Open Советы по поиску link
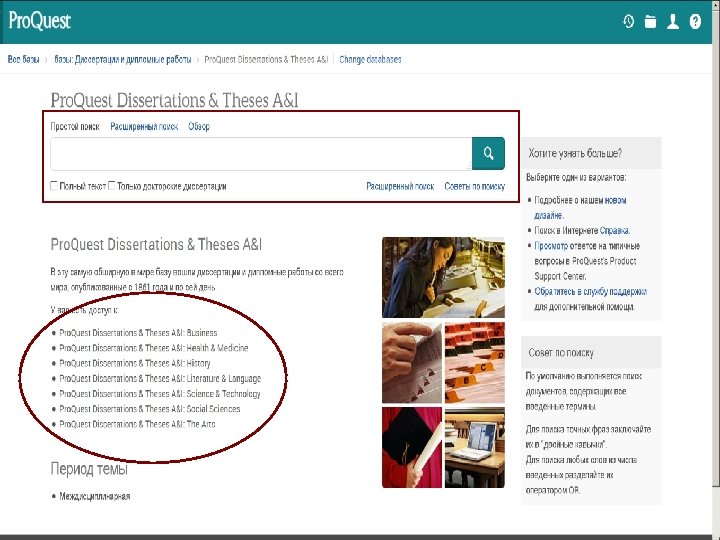Screen dimensions: 720x540 pyautogui.click(x=474, y=186)
